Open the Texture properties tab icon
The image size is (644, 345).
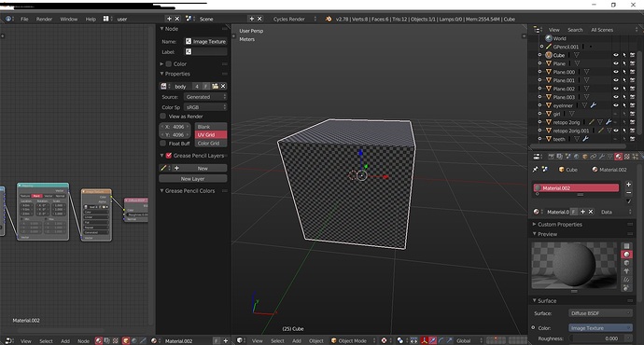pyautogui.click(x=627, y=157)
